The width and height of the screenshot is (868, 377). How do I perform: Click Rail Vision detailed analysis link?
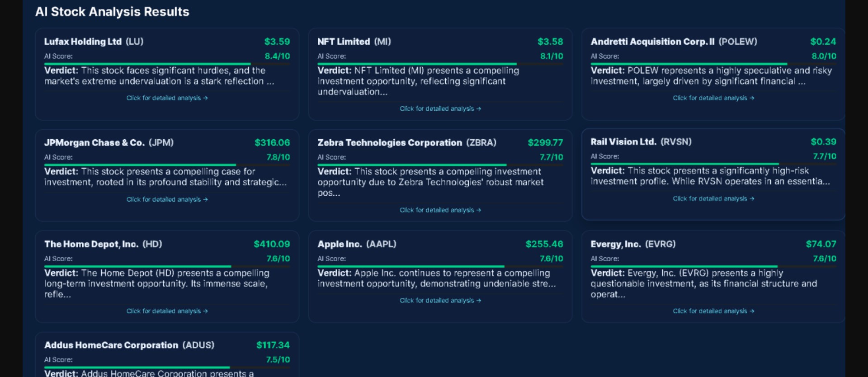713,198
